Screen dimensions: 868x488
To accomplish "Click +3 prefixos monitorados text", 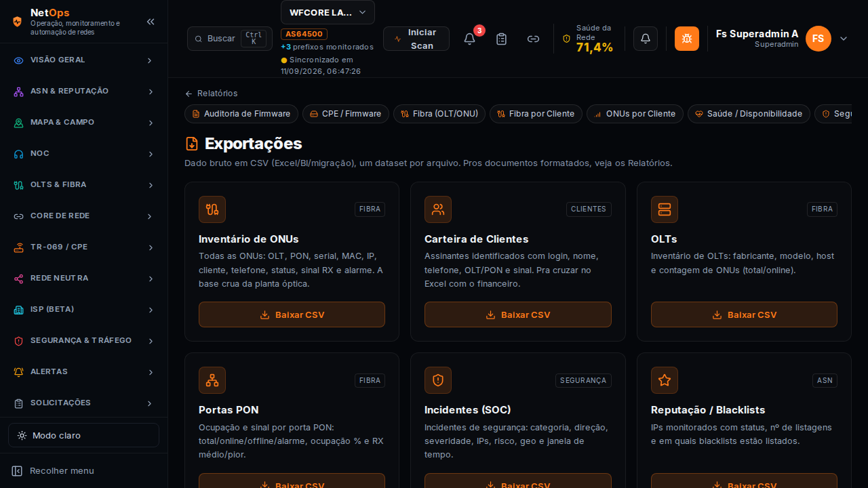I will (327, 47).
